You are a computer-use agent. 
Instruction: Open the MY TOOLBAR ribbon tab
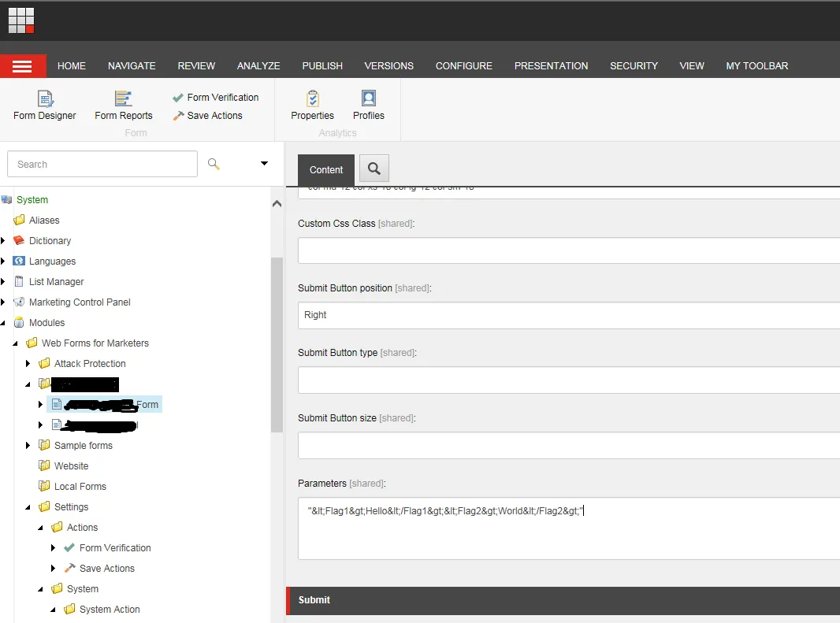click(757, 66)
